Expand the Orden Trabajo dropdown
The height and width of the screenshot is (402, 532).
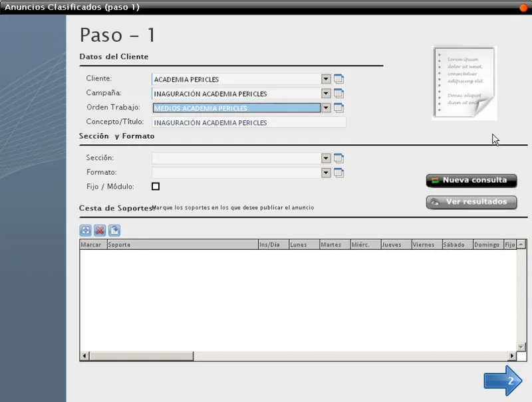click(x=326, y=108)
